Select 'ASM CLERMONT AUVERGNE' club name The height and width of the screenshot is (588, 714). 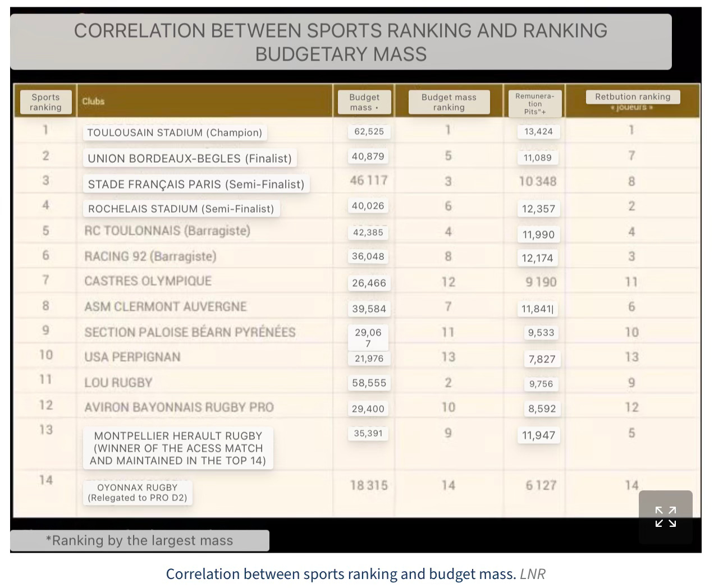pos(166,307)
